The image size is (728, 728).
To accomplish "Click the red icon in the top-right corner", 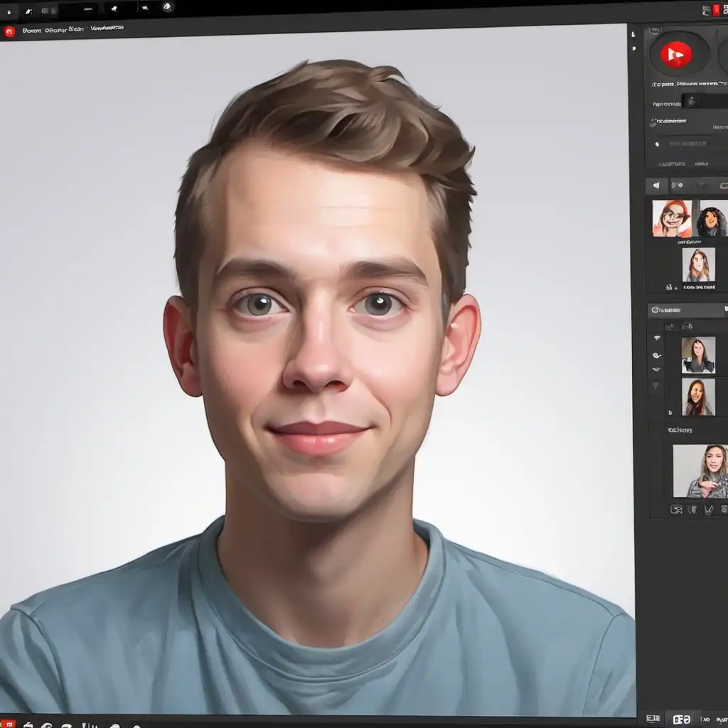I will [x=715, y=10].
